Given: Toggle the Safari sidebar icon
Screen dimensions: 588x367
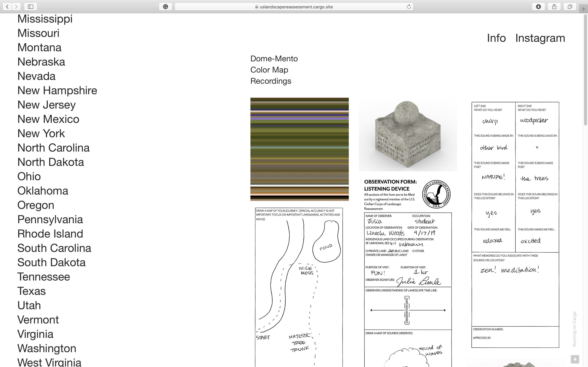Looking at the screenshot, I should [x=31, y=7].
